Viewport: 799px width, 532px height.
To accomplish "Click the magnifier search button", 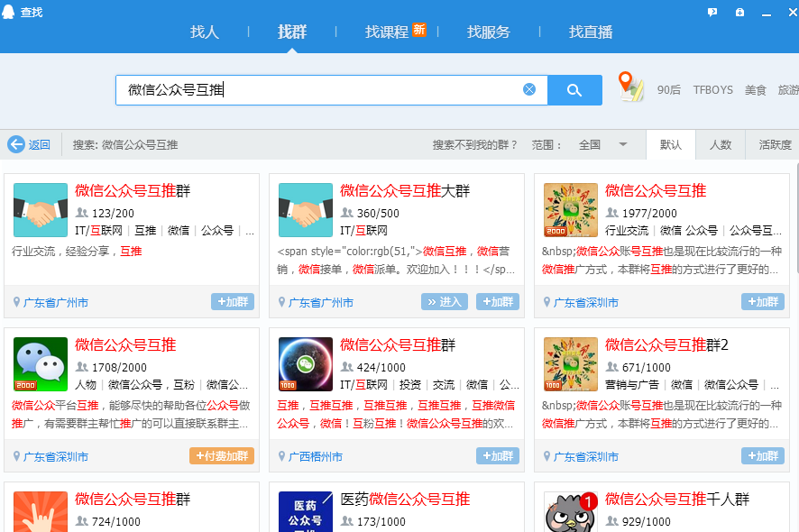I will (x=574, y=90).
